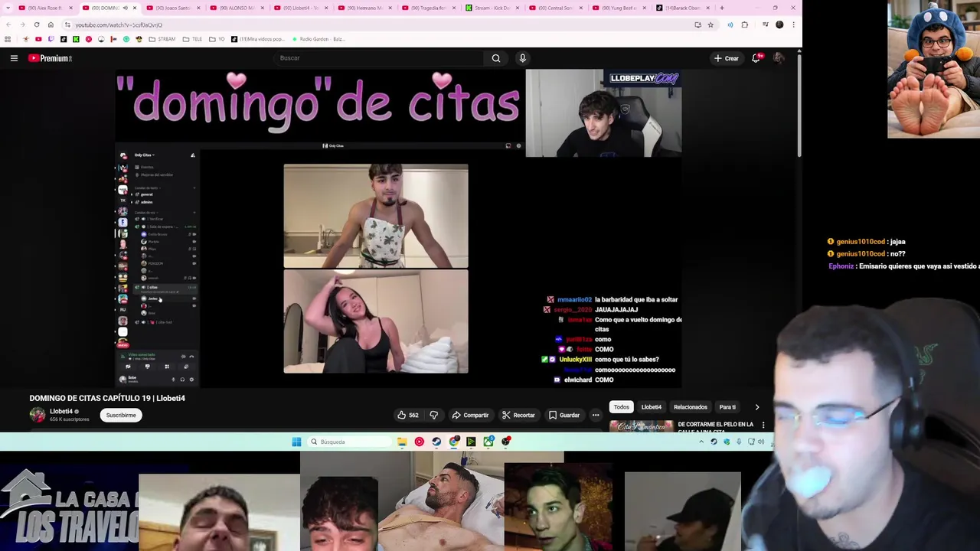Open options for De cortarme el pelo video

pos(763,425)
